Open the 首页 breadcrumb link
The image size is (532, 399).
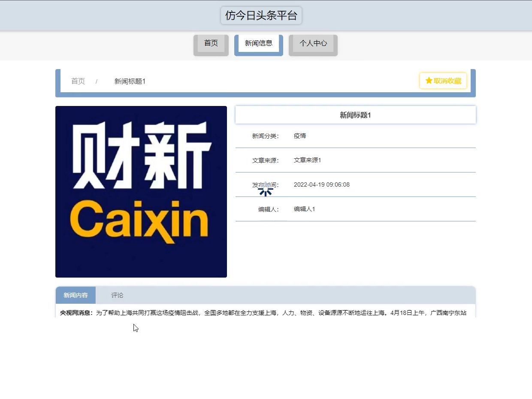78,81
